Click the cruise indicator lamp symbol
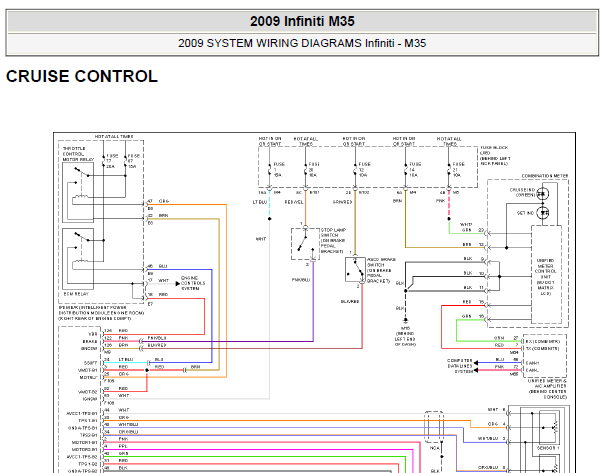This screenshot has height=473, width=603. tap(543, 193)
